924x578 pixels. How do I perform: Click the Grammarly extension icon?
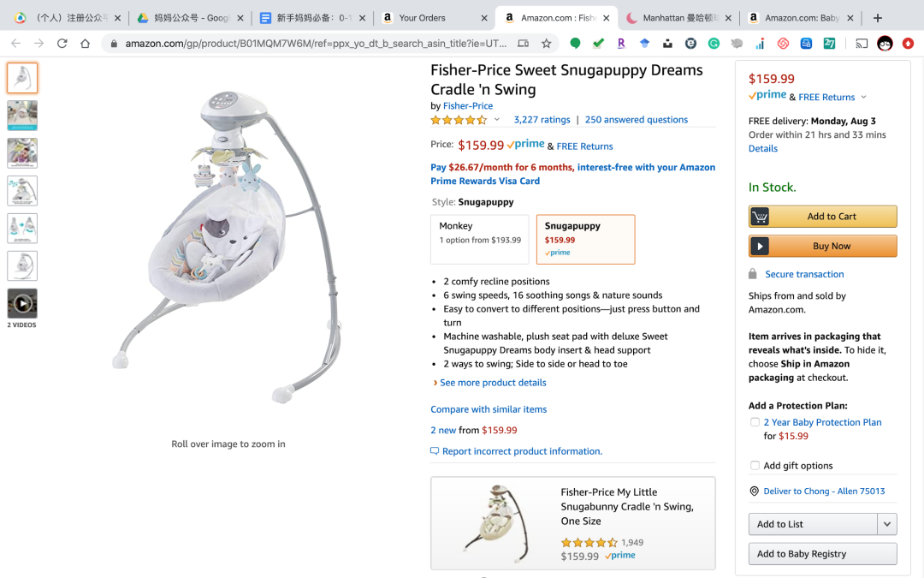pyautogui.click(x=714, y=44)
